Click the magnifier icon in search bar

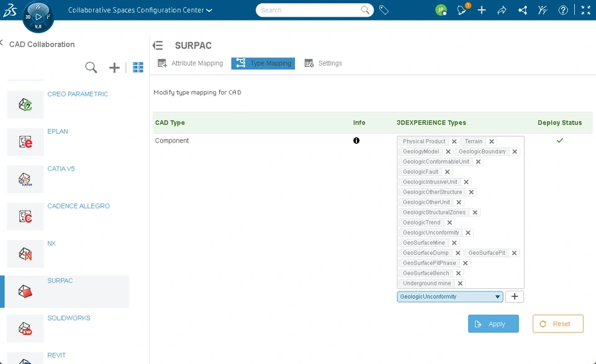click(364, 11)
